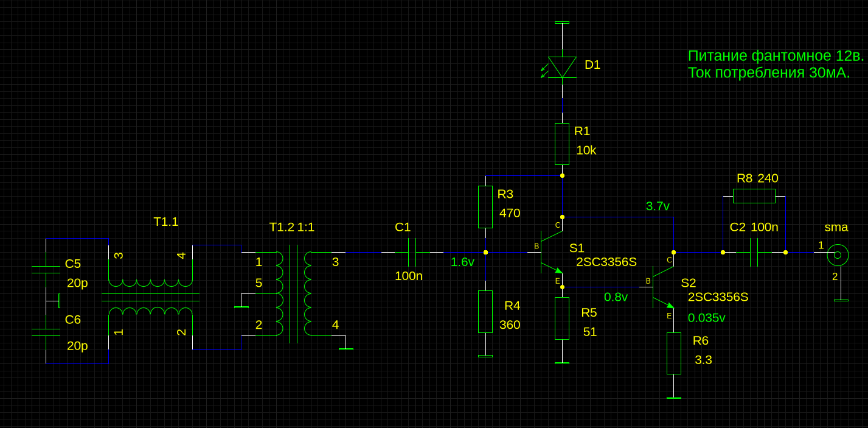Select the R8 240 horizontal resistor
Image resolution: width=868 pixels, height=428 pixels.
coord(754,196)
